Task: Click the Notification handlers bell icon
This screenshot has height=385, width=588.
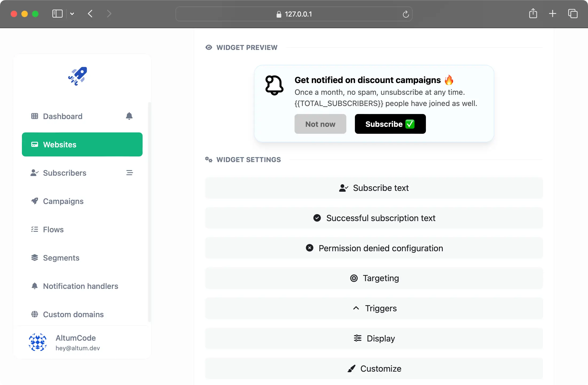Action: tap(34, 286)
